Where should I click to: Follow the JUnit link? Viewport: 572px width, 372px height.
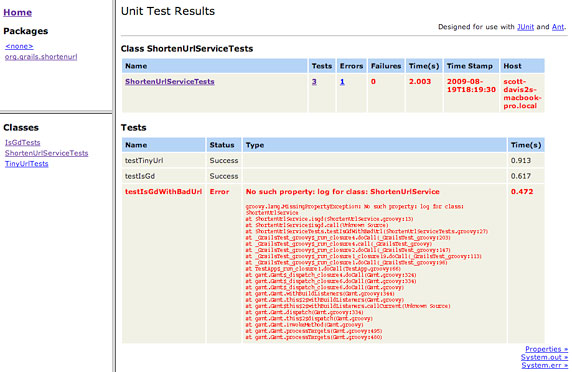[x=525, y=27]
